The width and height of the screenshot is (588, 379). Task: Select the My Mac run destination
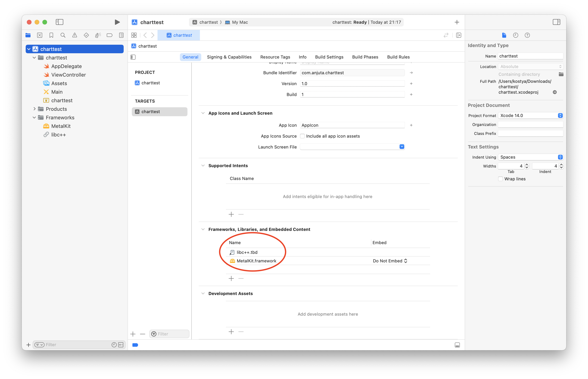tap(236, 22)
